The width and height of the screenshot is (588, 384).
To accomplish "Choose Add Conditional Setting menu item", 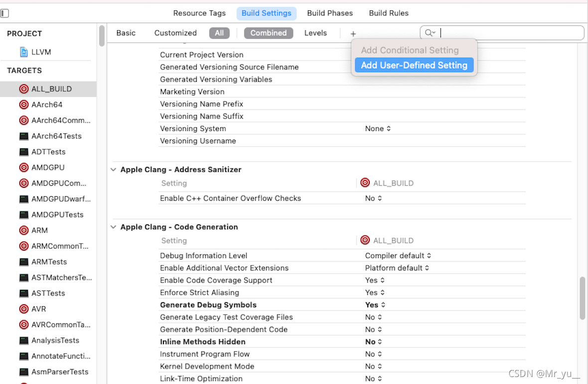I will 410,50.
